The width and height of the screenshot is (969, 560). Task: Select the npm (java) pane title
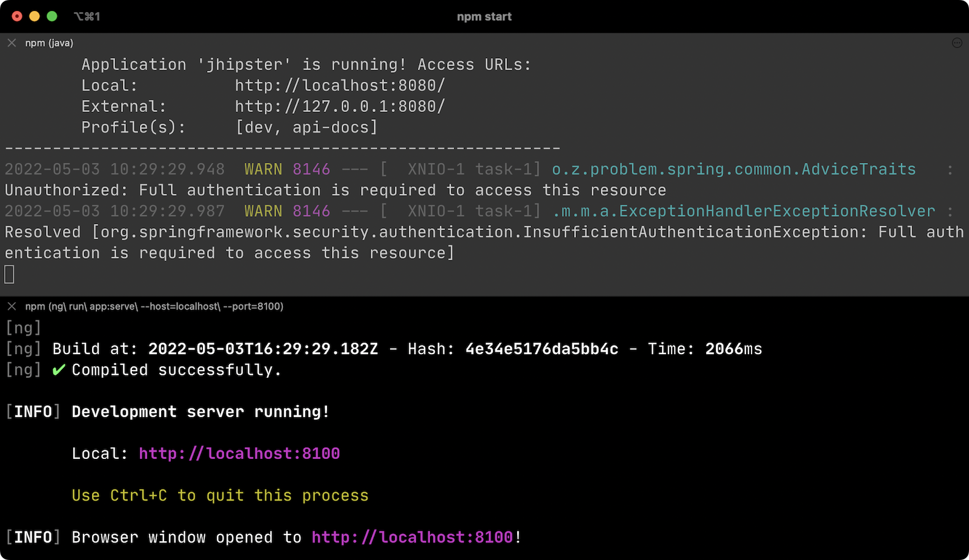click(49, 43)
